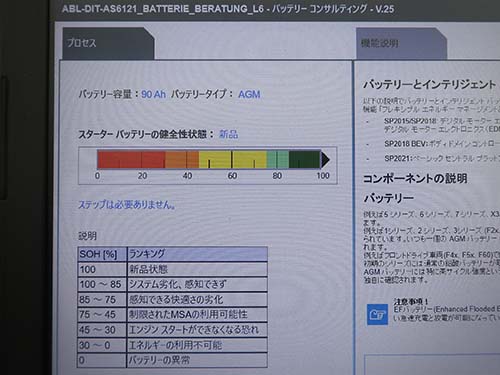The image size is (500, 375).
Task: Click the SP2018 BEV list entry
Action: 442,144
